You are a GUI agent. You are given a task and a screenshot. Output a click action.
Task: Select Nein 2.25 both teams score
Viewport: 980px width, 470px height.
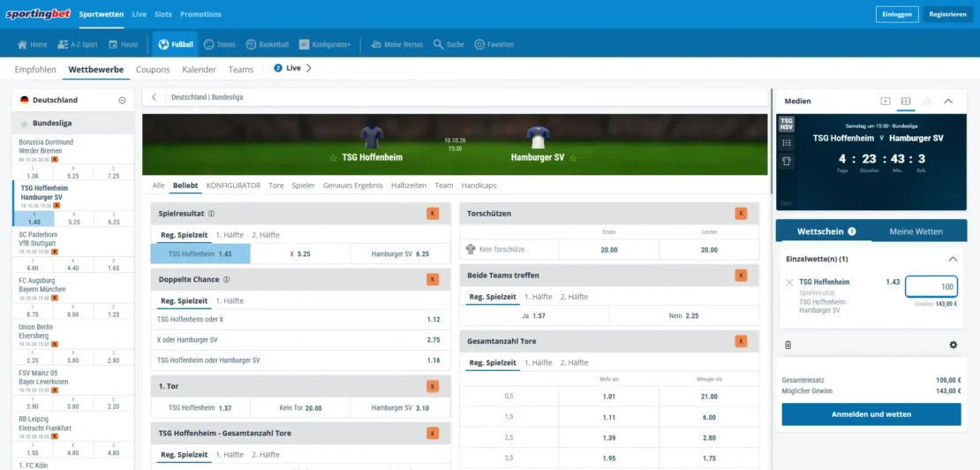coord(683,315)
